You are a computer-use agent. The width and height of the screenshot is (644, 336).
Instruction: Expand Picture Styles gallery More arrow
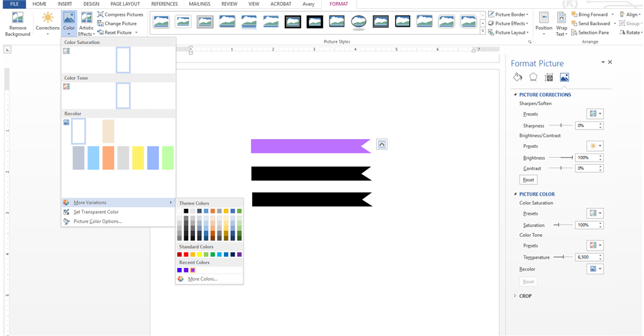click(x=482, y=31)
